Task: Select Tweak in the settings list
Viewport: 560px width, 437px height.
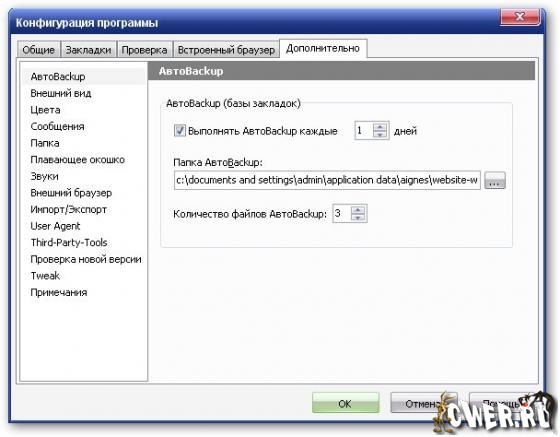Action: tap(45, 276)
